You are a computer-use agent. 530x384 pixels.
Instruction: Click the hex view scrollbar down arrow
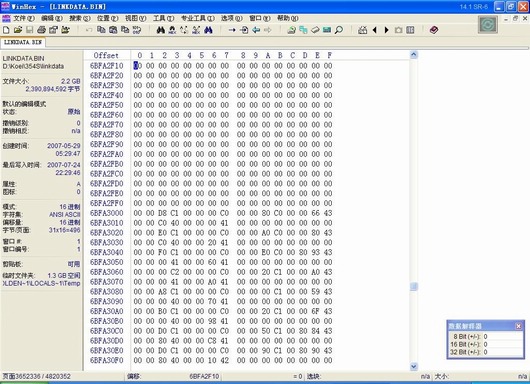[414, 366]
